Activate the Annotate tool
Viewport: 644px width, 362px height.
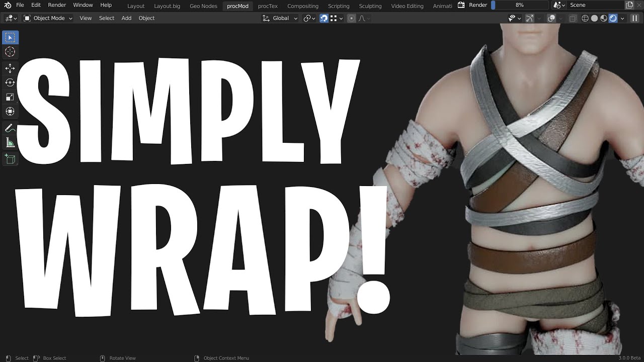10,128
